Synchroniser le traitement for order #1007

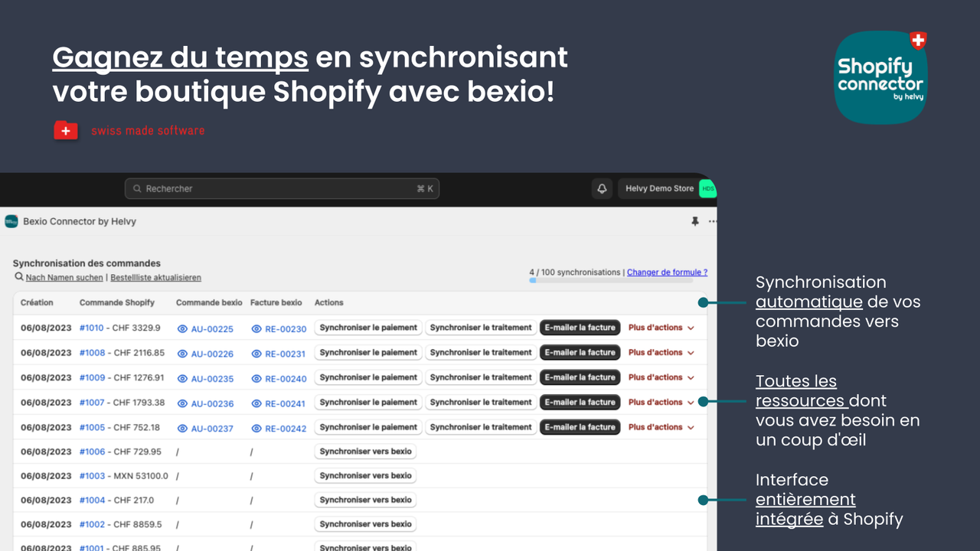pos(481,402)
